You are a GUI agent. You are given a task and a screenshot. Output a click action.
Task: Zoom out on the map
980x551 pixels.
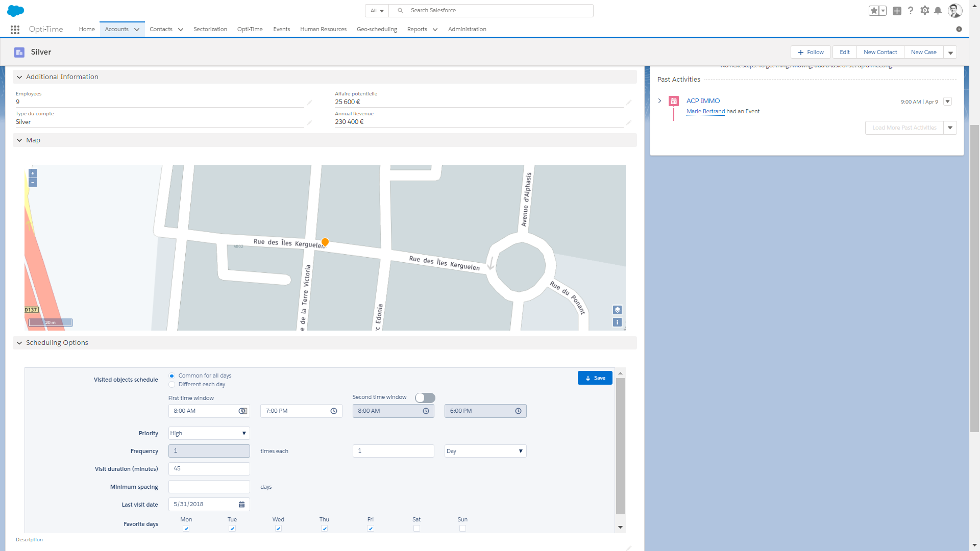(33, 183)
